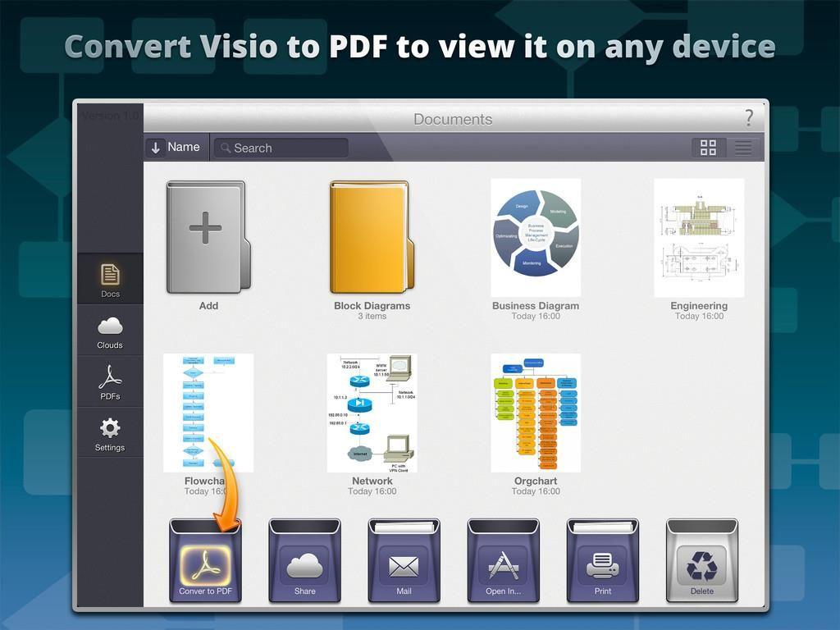Click the 'Add' label text

point(208,306)
